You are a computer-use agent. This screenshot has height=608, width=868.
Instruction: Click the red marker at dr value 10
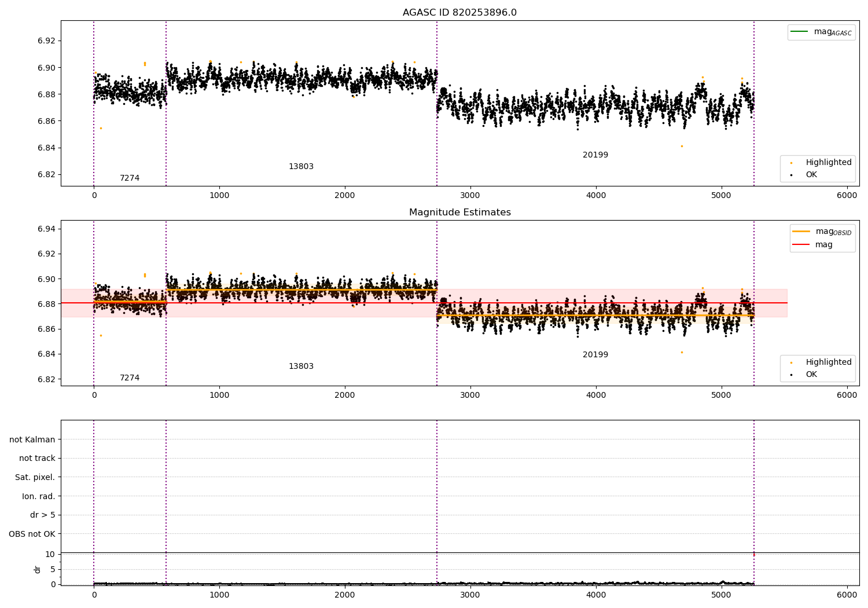coord(753,555)
